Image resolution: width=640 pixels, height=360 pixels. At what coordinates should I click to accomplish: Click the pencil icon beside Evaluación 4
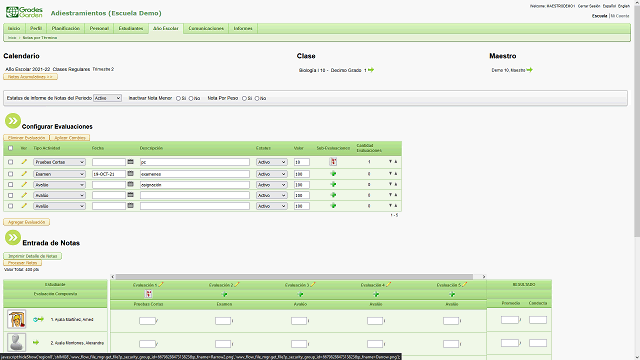click(389, 284)
